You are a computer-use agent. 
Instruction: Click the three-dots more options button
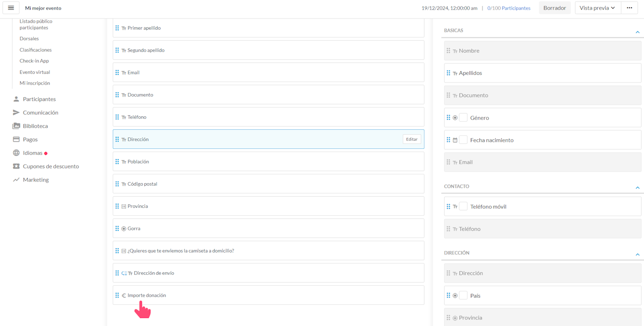coord(629,8)
